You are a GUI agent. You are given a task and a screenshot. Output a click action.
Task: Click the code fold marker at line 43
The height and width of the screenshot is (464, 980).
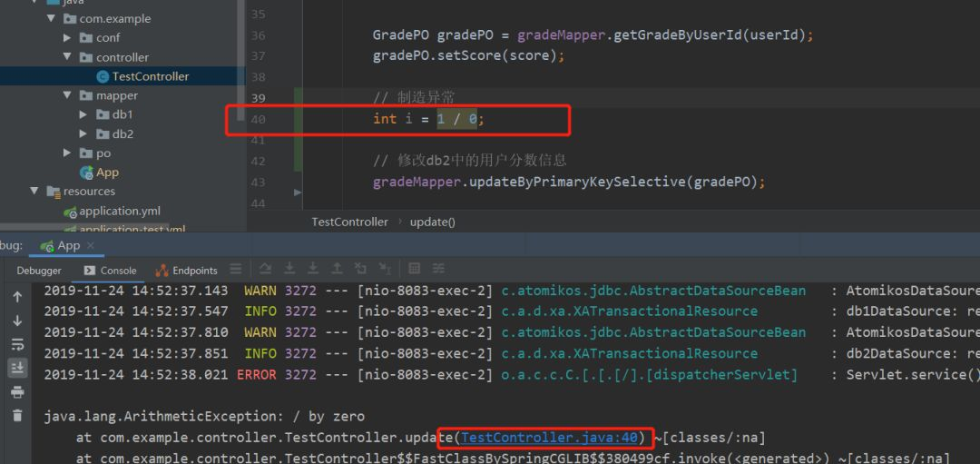[298, 192]
